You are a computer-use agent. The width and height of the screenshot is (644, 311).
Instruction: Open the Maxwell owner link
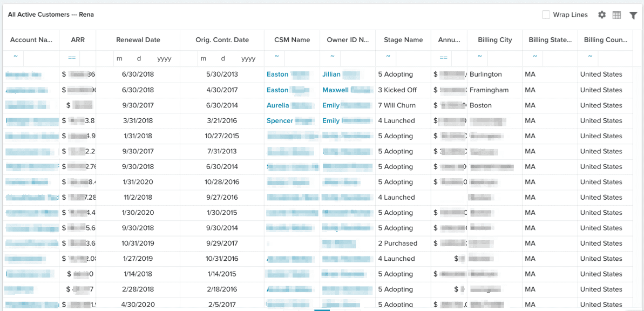pyautogui.click(x=335, y=90)
